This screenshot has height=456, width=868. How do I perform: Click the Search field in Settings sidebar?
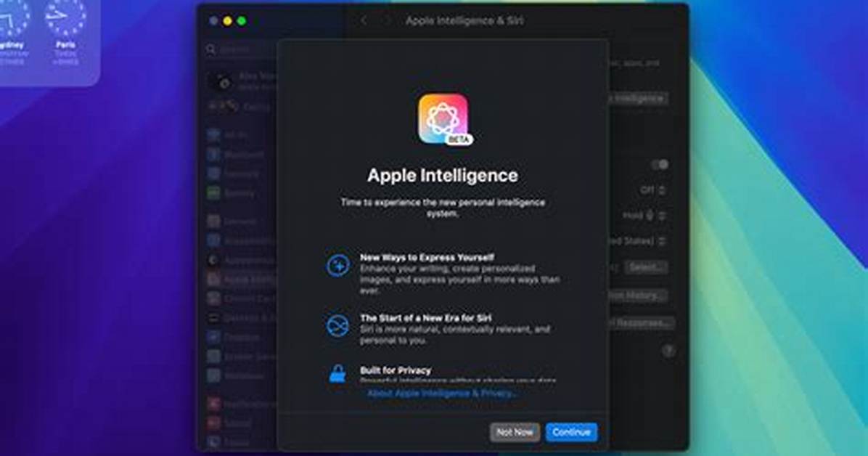point(240,49)
